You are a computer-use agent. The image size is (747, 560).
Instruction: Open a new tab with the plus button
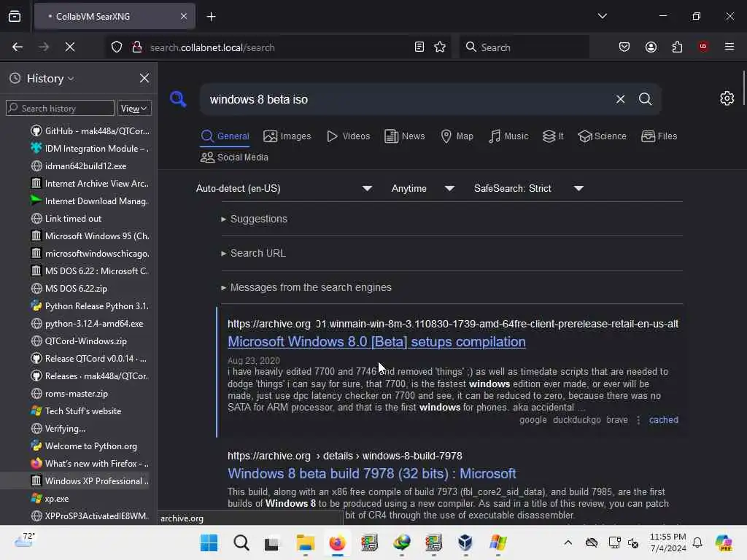211,17
